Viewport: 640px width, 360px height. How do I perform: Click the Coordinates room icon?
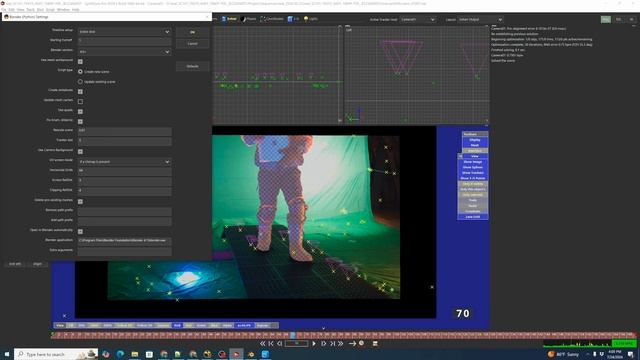262,19
